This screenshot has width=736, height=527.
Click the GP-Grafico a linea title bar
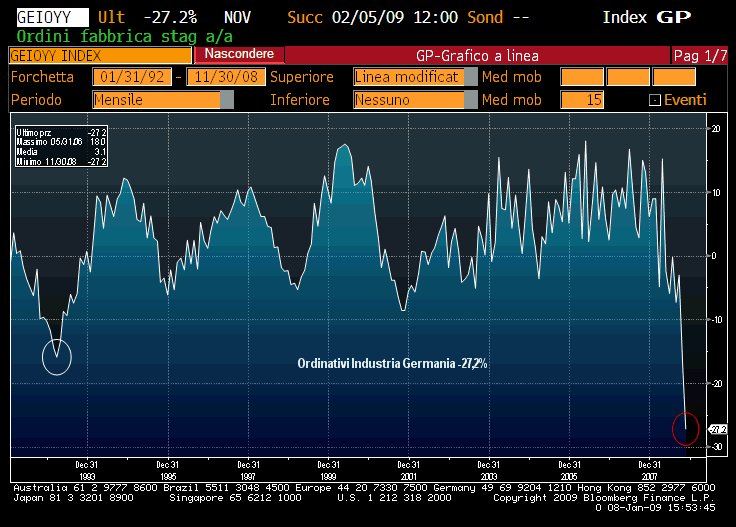[477, 55]
